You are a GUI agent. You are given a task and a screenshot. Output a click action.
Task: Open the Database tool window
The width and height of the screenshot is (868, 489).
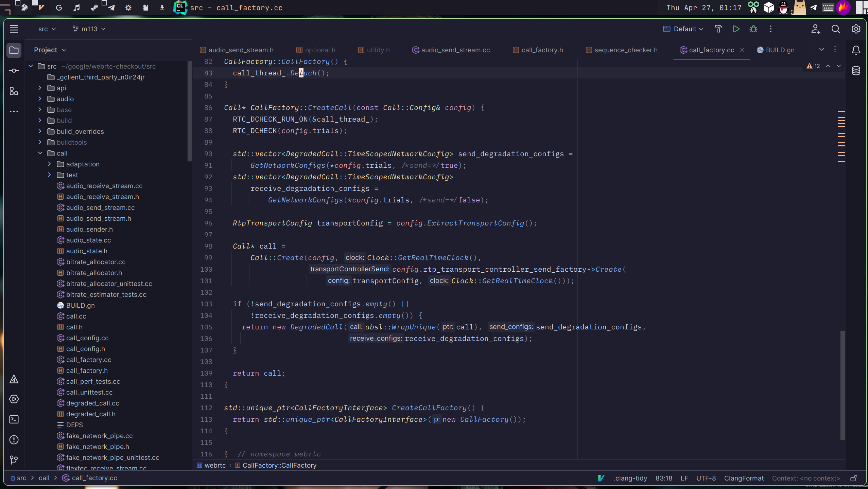point(856,71)
